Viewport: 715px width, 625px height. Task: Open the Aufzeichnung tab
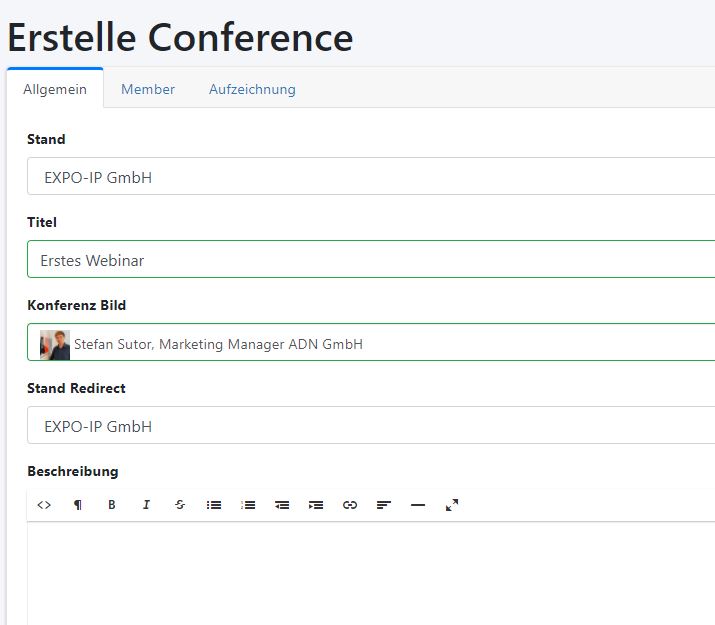(252, 89)
